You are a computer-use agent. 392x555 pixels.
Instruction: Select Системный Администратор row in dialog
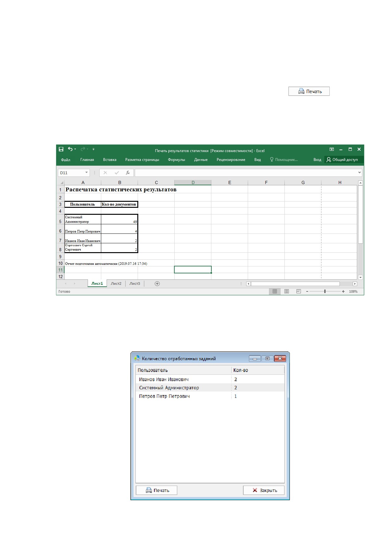[x=210, y=388]
